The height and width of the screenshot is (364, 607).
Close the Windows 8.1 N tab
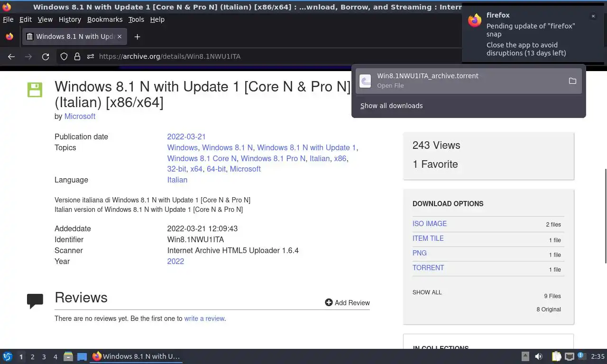(x=120, y=36)
